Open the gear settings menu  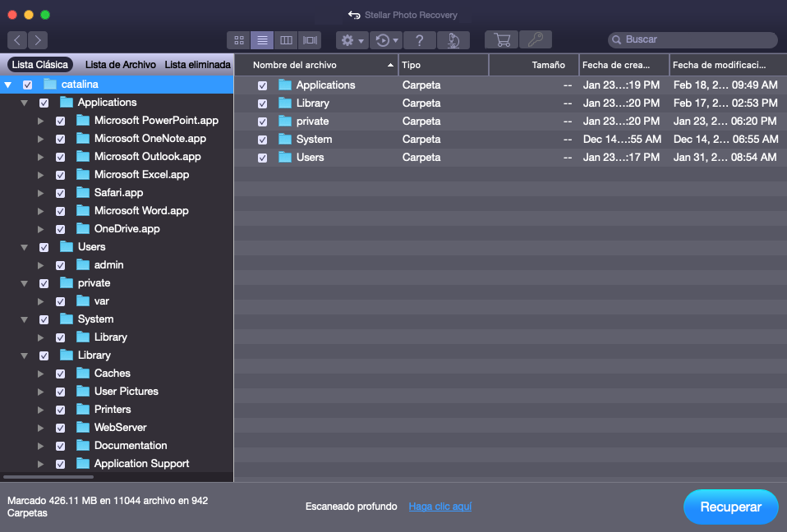point(352,40)
